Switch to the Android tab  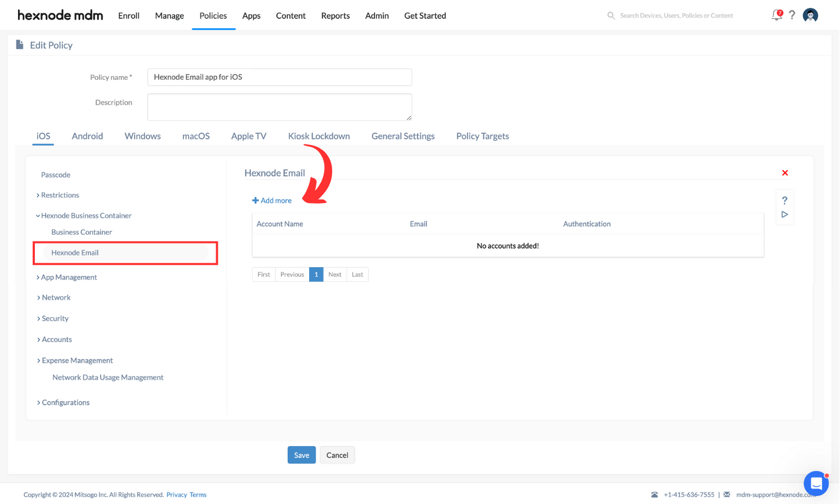[87, 136]
